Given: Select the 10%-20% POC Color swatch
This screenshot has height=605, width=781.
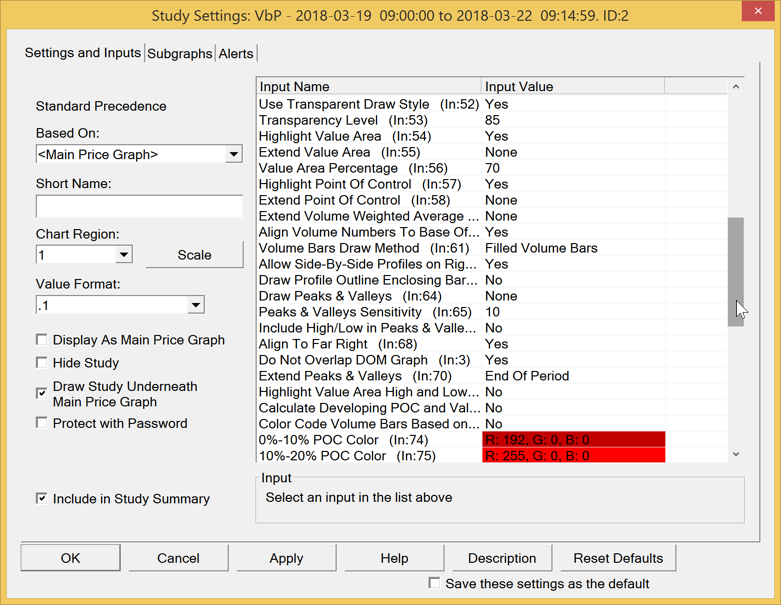Looking at the screenshot, I should click(x=574, y=456).
